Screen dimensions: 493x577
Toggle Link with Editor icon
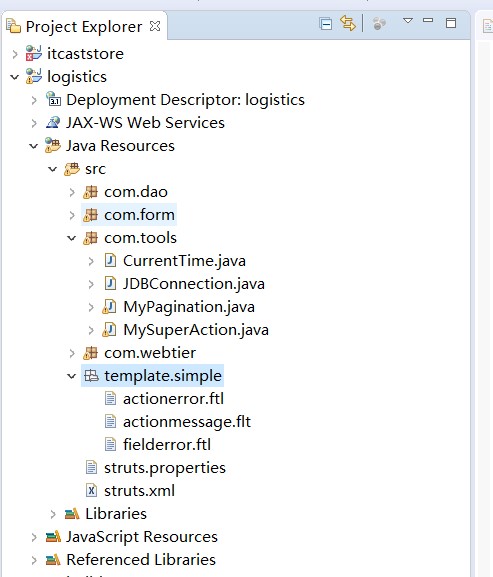pos(348,24)
